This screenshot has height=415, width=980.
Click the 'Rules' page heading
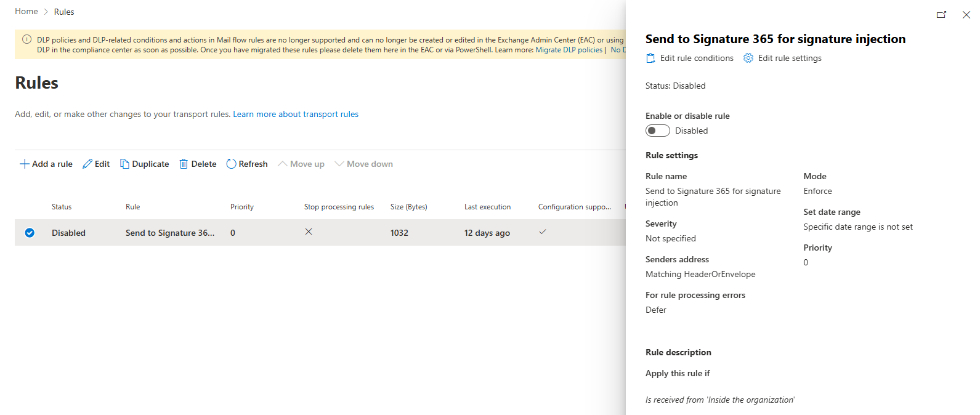36,83
